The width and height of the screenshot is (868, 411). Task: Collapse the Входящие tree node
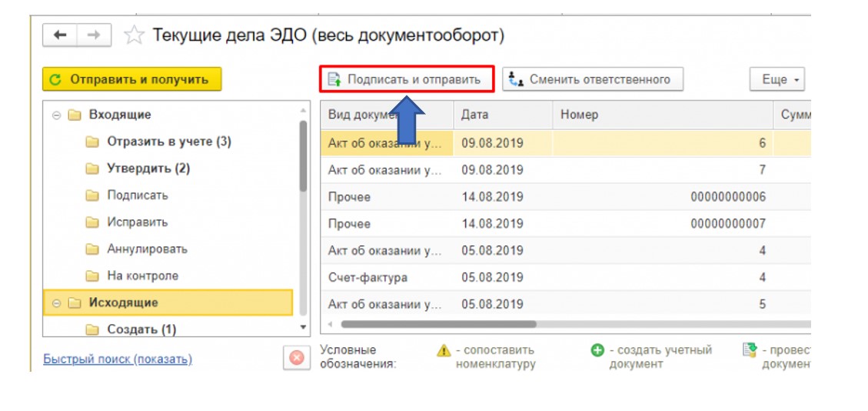click(56, 115)
